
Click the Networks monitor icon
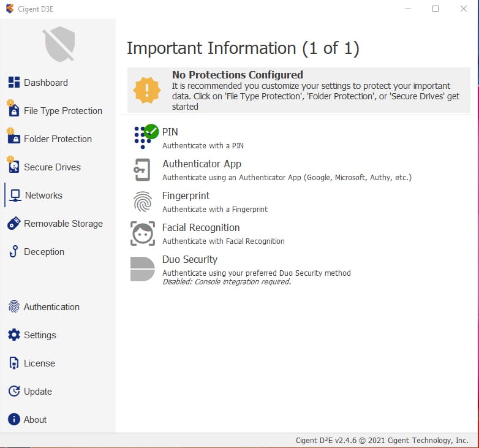[x=15, y=196]
